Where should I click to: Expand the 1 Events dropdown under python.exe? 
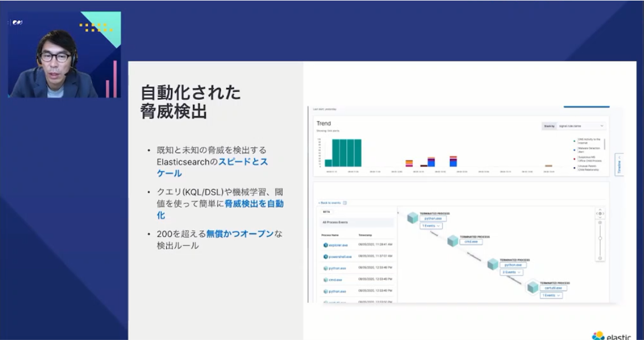[432, 225]
